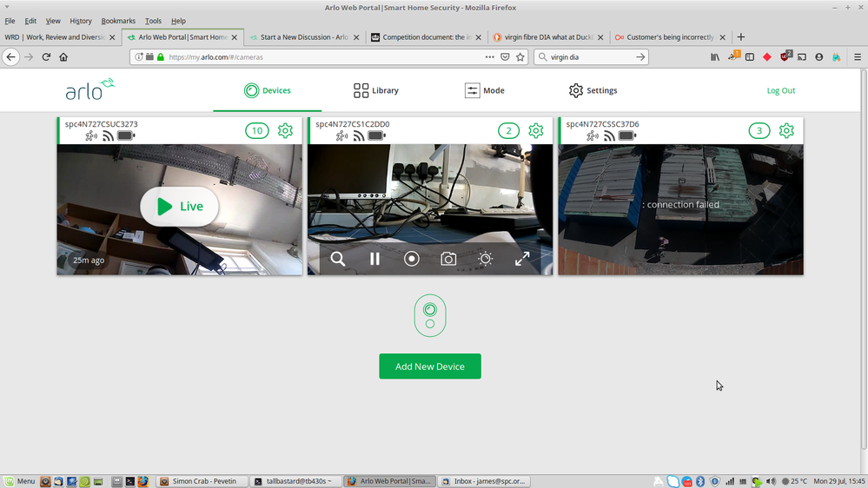Open the Inbox james@spc window

[484, 481]
